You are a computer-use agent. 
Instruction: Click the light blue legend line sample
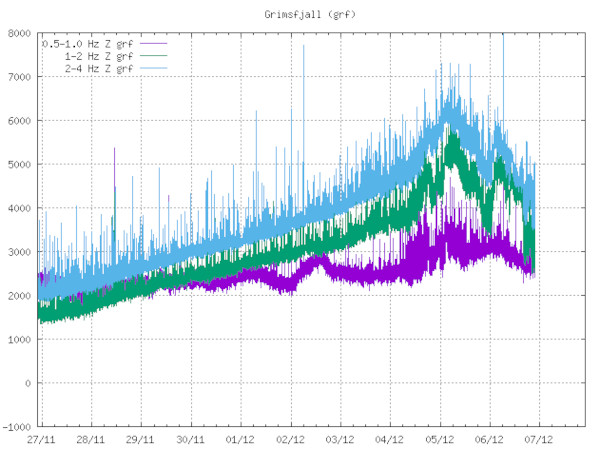152,68
